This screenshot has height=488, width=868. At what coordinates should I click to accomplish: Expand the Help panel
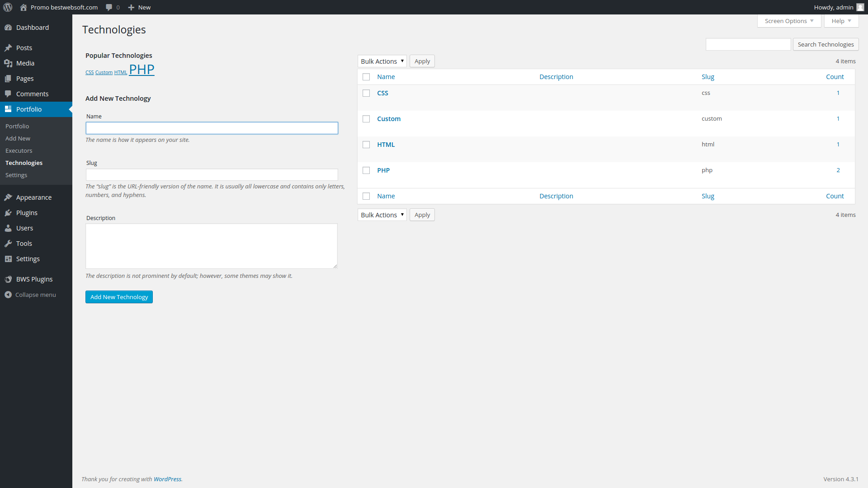coord(841,21)
